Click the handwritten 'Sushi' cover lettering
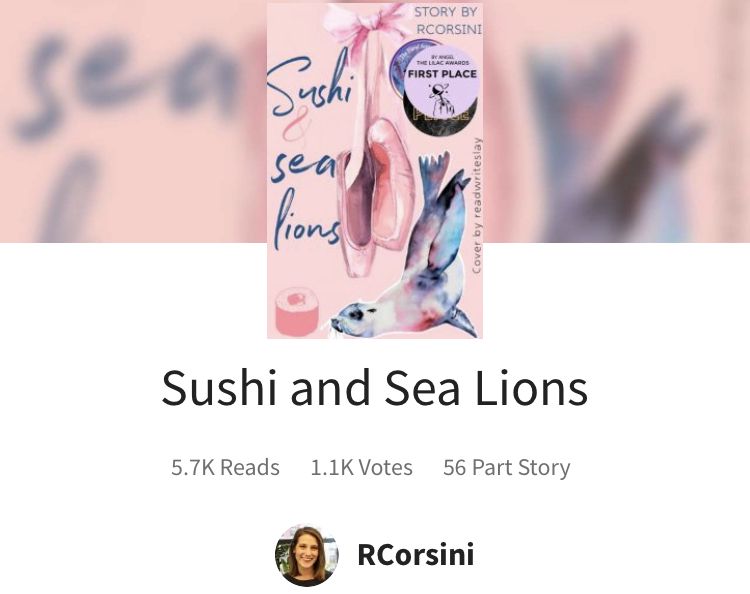 click(310, 86)
